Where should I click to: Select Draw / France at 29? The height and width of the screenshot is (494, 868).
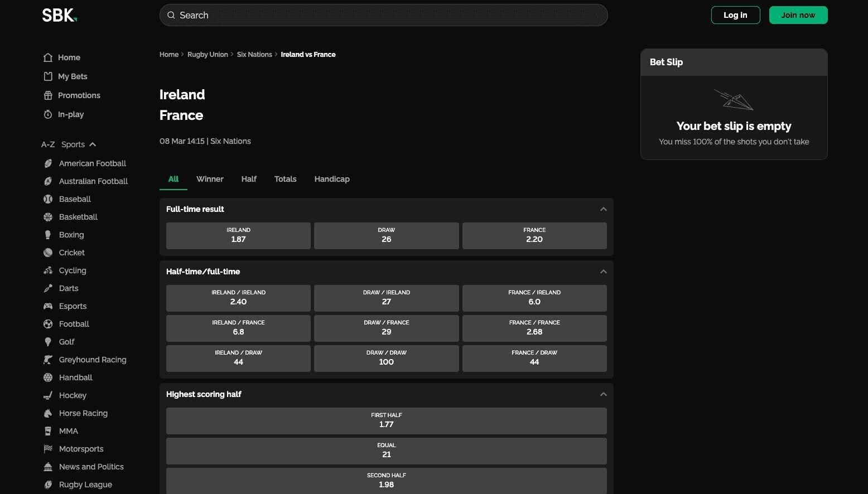point(387,328)
